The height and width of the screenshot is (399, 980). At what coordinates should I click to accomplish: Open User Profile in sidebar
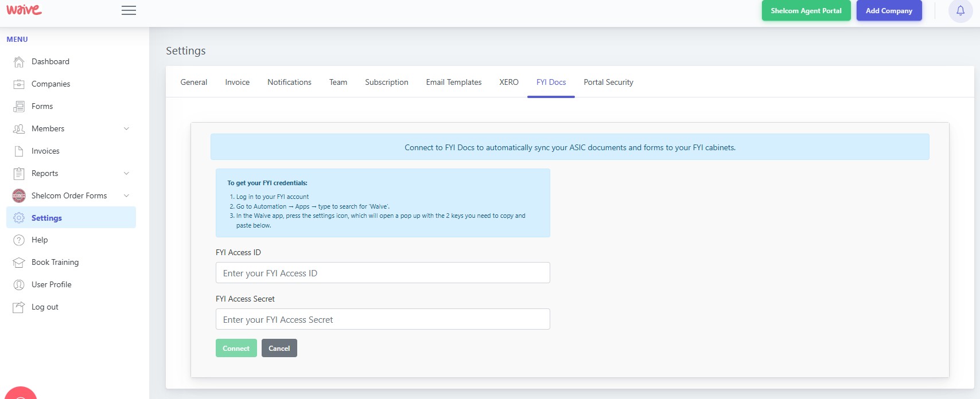[x=52, y=284]
